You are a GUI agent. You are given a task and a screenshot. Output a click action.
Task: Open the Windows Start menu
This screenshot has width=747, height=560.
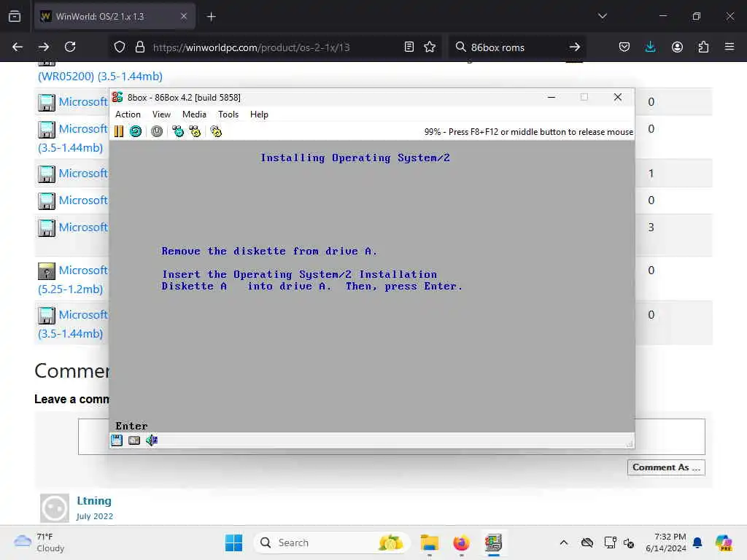(234, 542)
